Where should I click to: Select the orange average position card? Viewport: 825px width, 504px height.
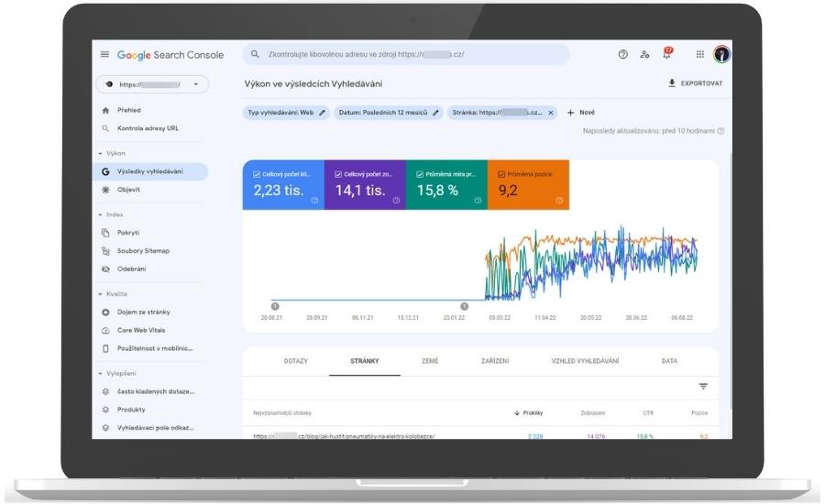528,185
